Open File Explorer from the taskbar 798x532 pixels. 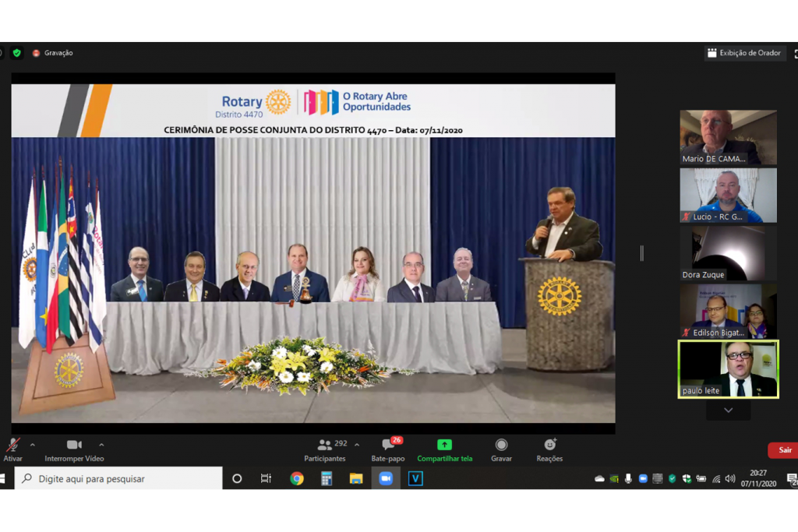coord(356,478)
